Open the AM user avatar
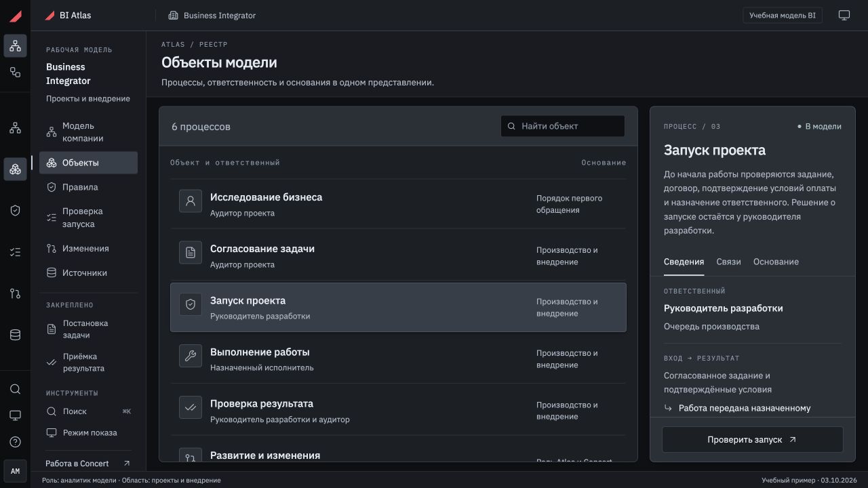Image resolution: width=868 pixels, height=488 pixels. [x=16, y=471]
